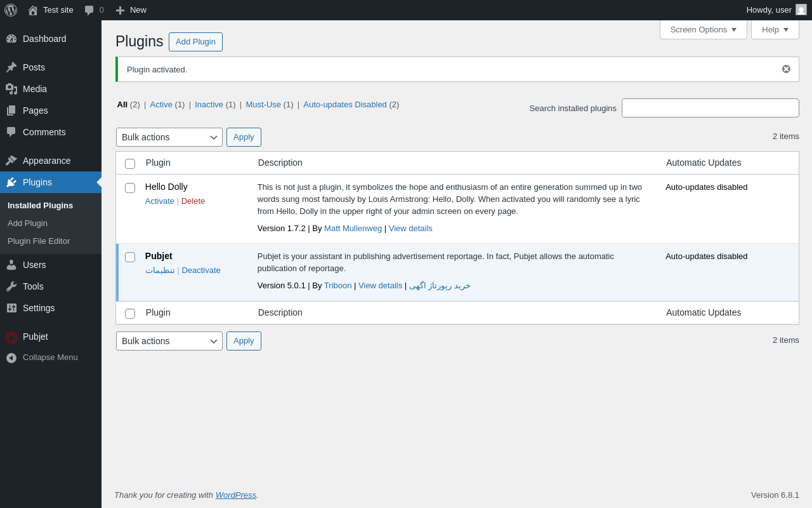The image size is (812, 508).
Task: Select the Pubjet plugin checkbox
Action: (x=130, y=257)
